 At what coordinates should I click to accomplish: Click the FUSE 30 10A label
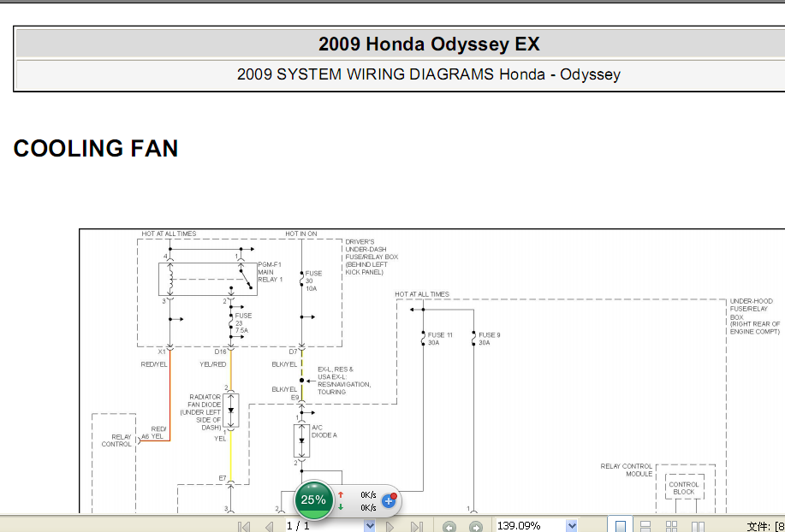(x=313, y=281)
